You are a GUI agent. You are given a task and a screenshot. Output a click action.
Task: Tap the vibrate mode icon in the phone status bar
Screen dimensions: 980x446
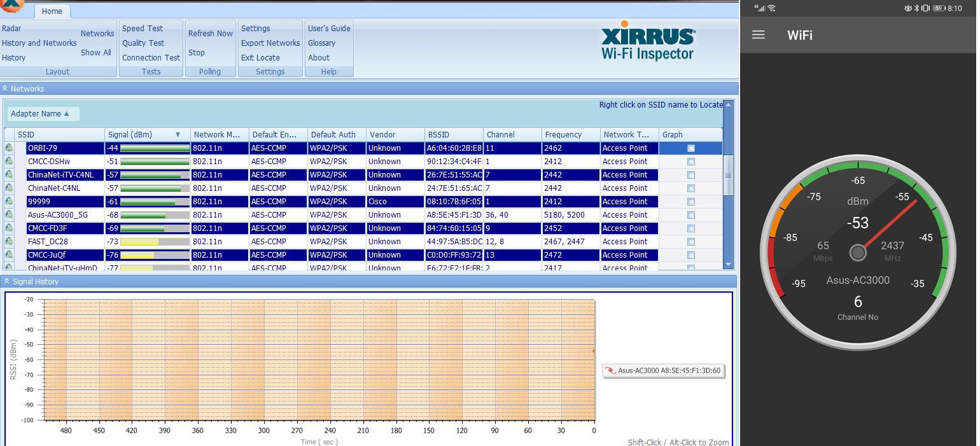(926, 8)
